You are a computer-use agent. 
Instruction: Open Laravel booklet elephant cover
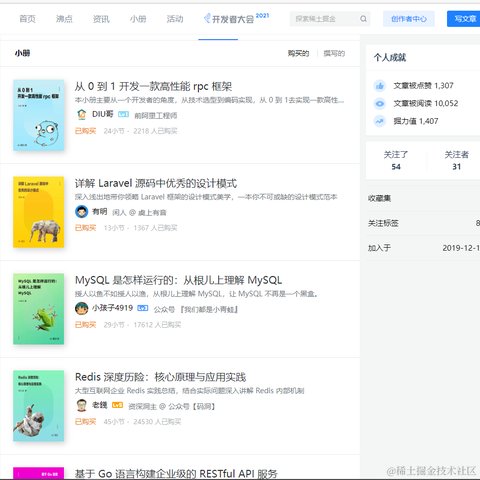[39, 212]
